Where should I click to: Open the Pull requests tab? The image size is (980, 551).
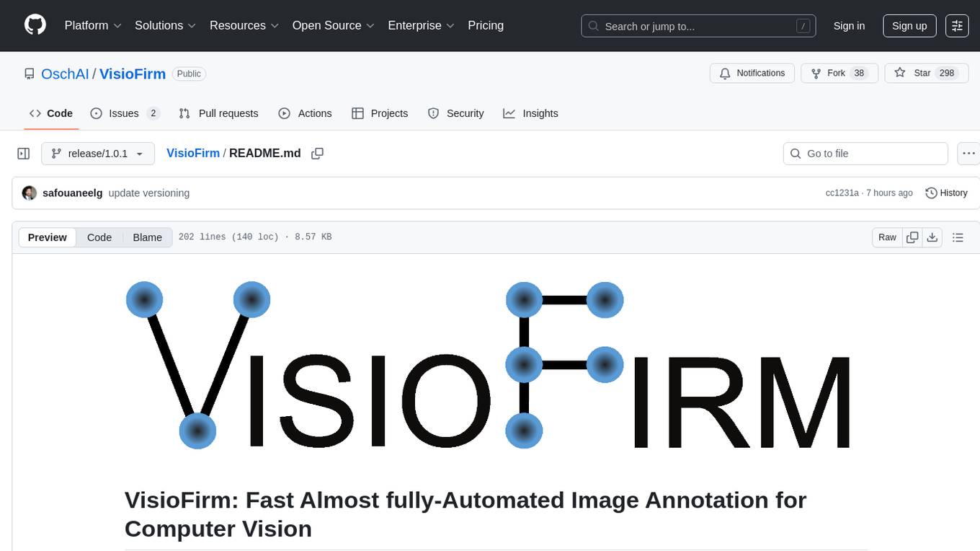(x=218, y=113)
